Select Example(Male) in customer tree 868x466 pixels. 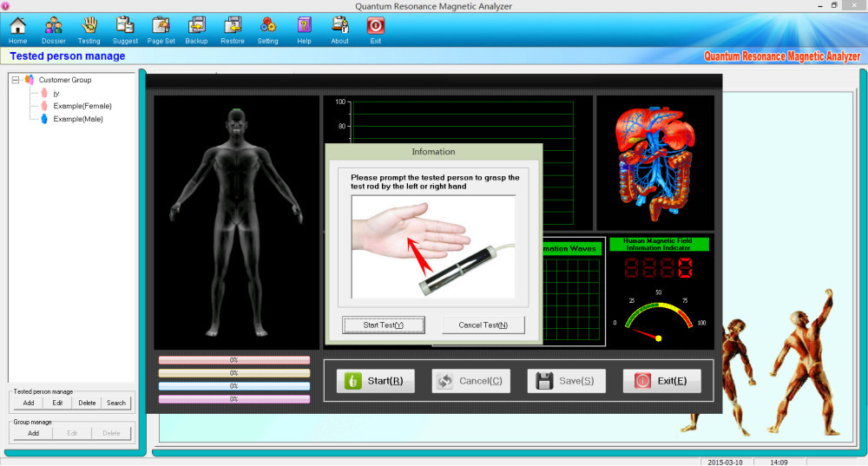pyautogui.click(x=77, y=119)
